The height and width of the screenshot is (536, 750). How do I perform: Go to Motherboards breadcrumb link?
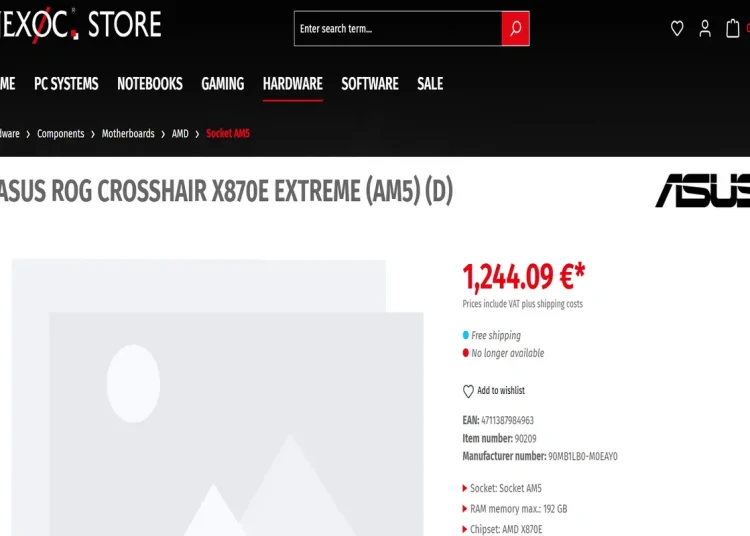click(x=128, y=133)
